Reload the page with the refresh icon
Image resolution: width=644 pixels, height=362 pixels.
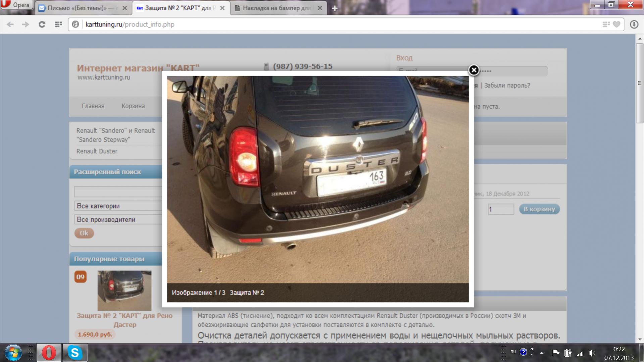click(x=42, y=24)
